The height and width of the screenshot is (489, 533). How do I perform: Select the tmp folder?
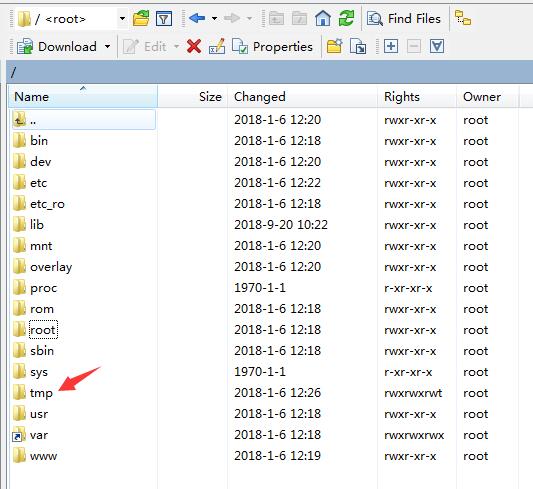point(41,393)
